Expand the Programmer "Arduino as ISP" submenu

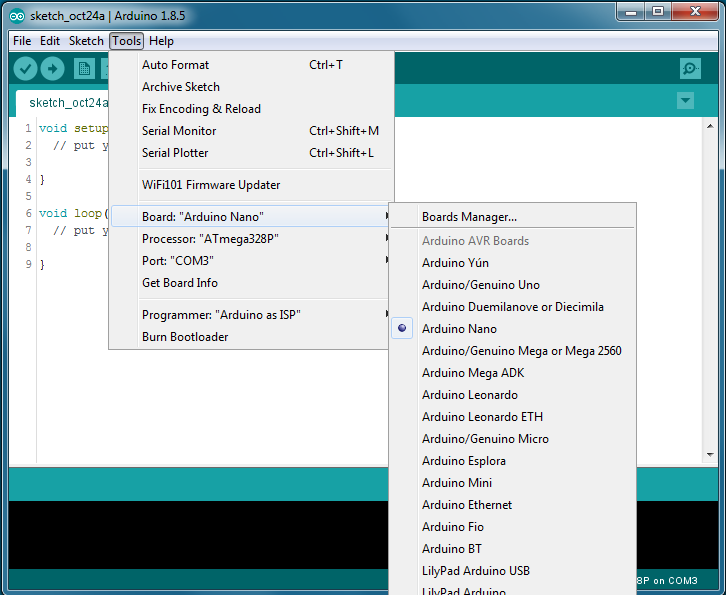250,315
